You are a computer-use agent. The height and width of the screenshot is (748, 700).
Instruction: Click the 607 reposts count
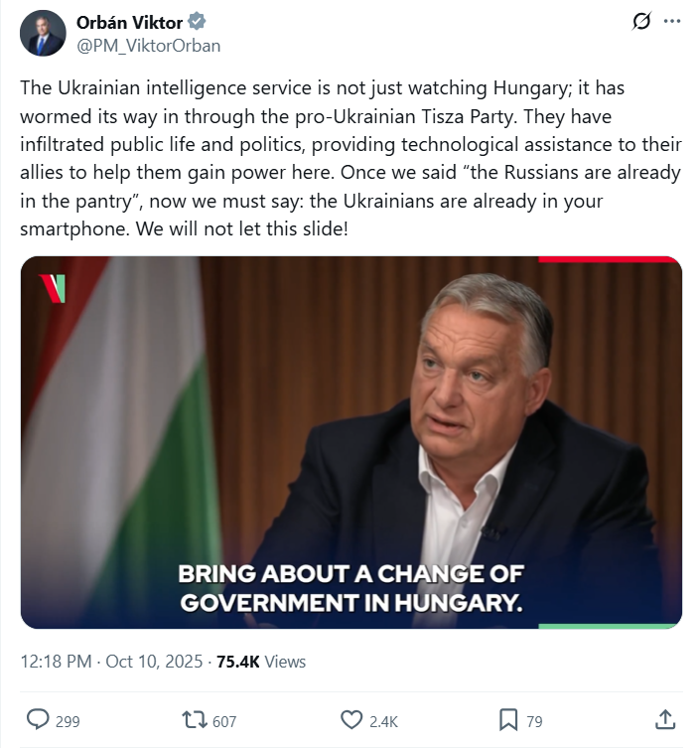[x=224, y=721]
